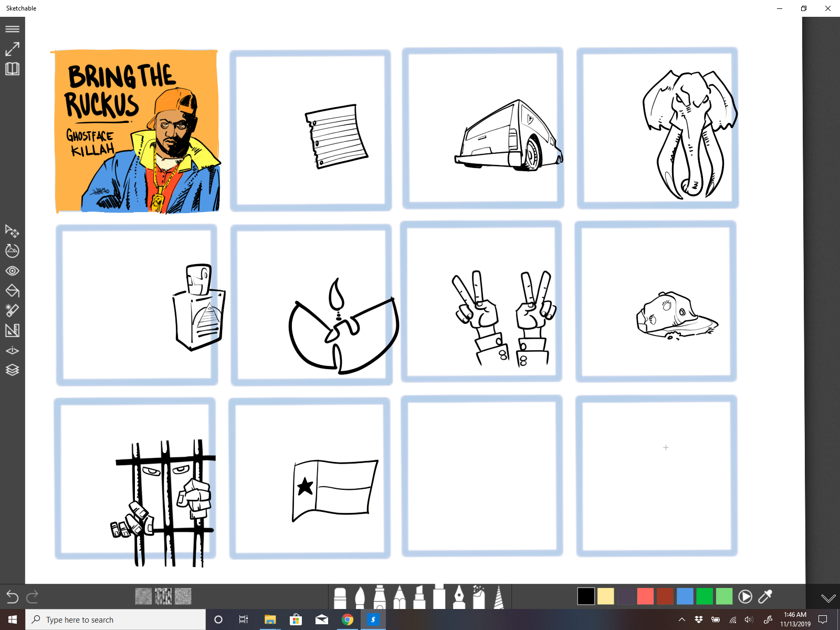Open Cortana from the taskbar
This screenshot has width=840, height=630.
coord(218,619)
